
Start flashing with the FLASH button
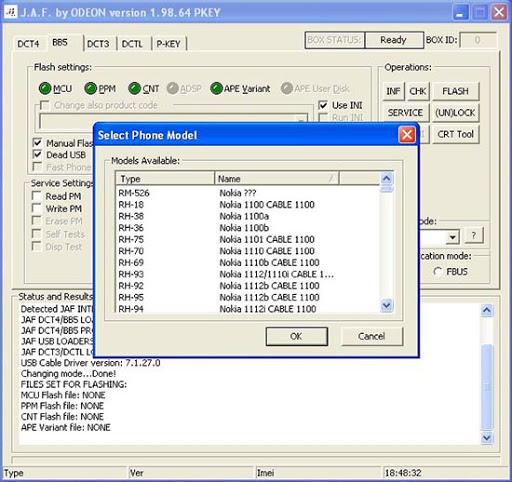(x=456, y=91)
